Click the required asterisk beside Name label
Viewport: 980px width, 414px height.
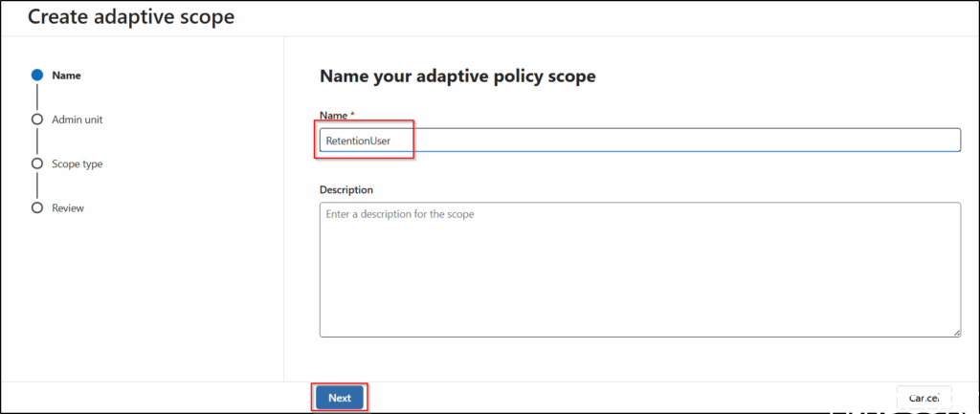(x=353, y=115)
